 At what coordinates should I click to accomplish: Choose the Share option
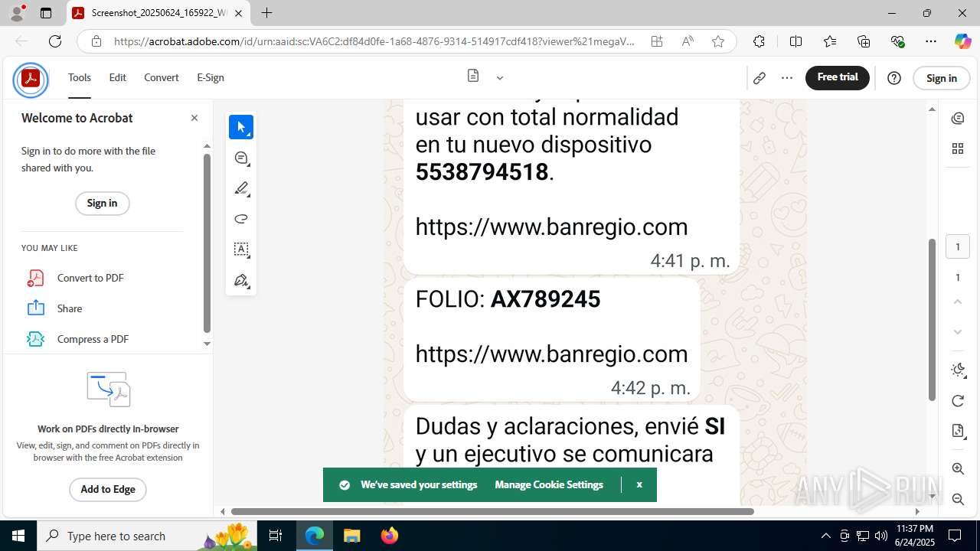click(x=70, y=308)
